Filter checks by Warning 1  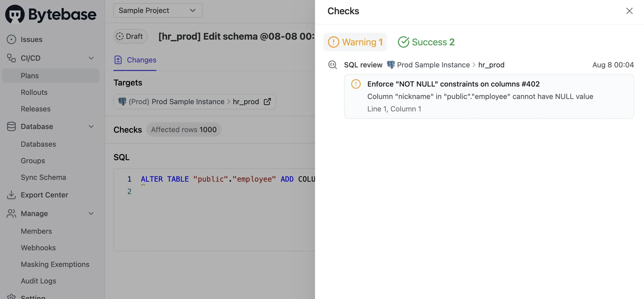(355, 42)
